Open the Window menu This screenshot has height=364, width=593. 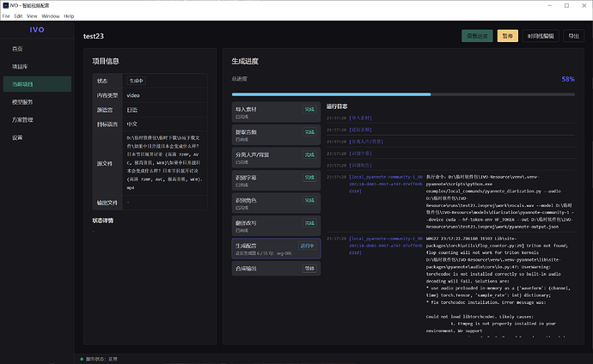tap(51, 16)
